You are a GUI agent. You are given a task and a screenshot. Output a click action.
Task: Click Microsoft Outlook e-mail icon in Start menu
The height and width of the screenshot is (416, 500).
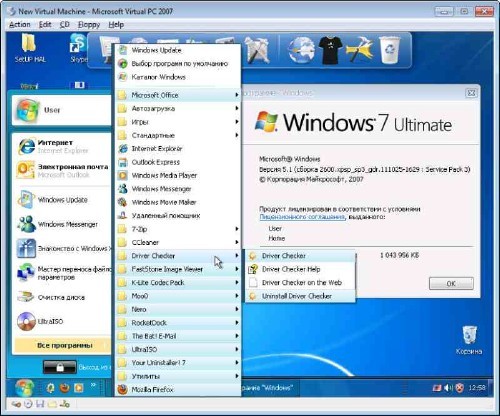coord(25,170)
